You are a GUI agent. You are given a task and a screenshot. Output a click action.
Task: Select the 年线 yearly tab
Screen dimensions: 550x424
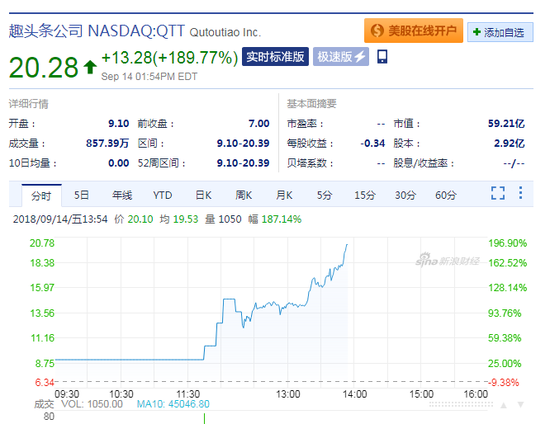[x=122, y=195]
